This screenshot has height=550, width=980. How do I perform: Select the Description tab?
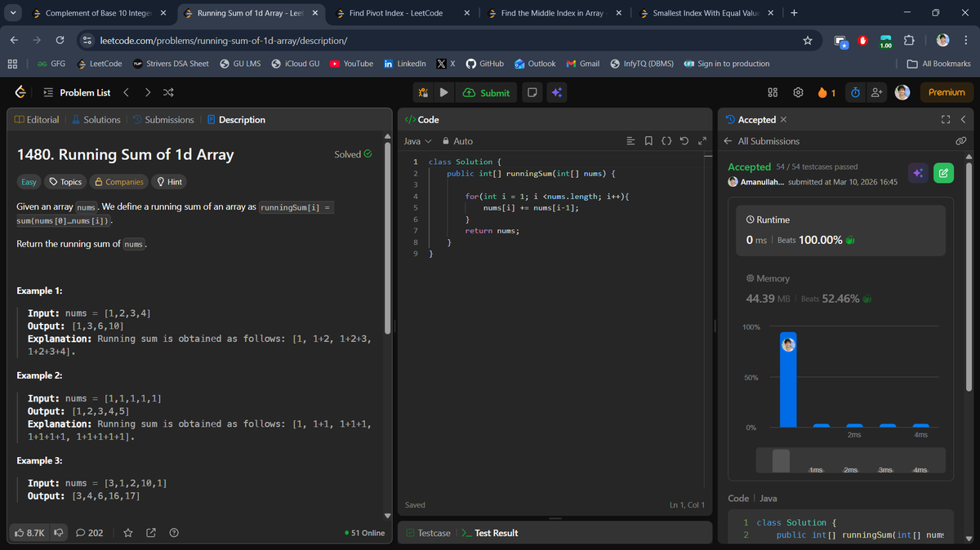(x=236, y=120)
